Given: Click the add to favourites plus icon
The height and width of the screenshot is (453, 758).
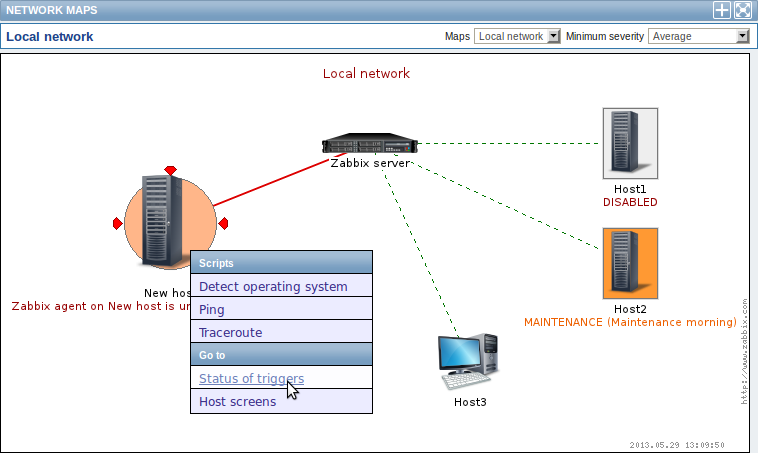Looking at the screenshot, I should tap(721, 10).
